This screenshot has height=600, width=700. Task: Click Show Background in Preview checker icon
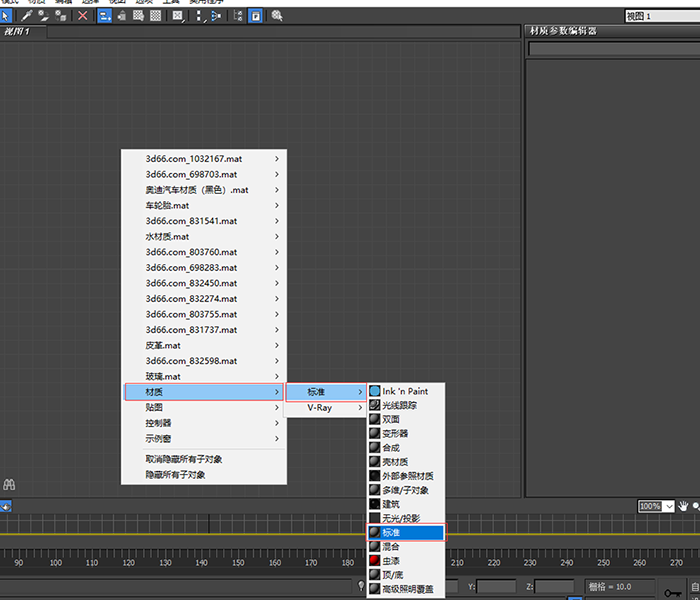(155, 16)
